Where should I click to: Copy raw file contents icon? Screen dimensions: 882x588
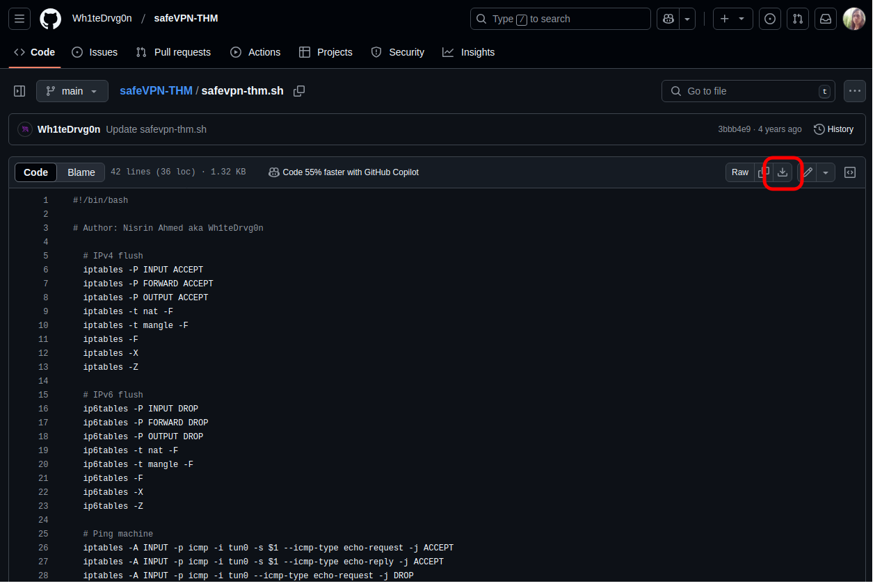tap(764, 172)
